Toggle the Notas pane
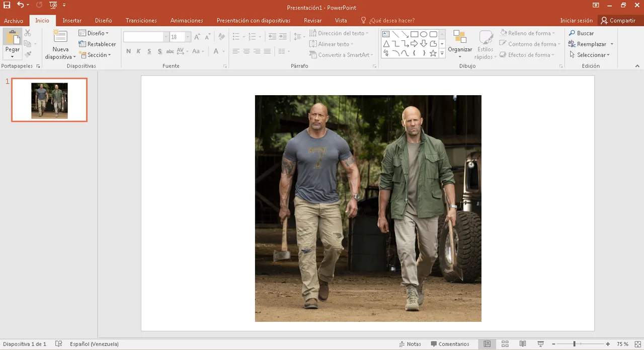644x350 pixels. coord(410,344)
